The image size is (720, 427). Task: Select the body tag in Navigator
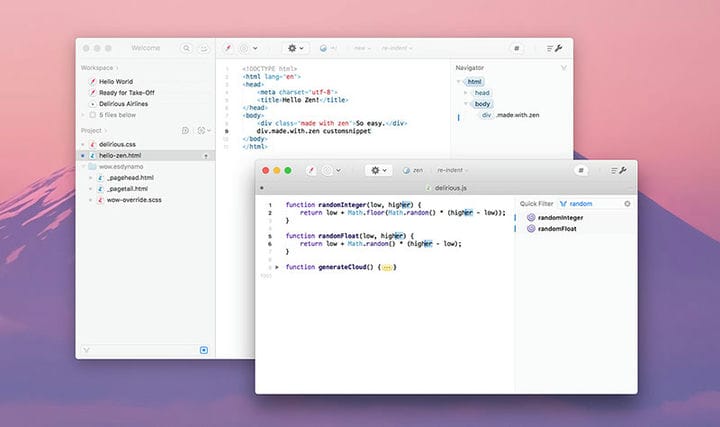(482, 104)
